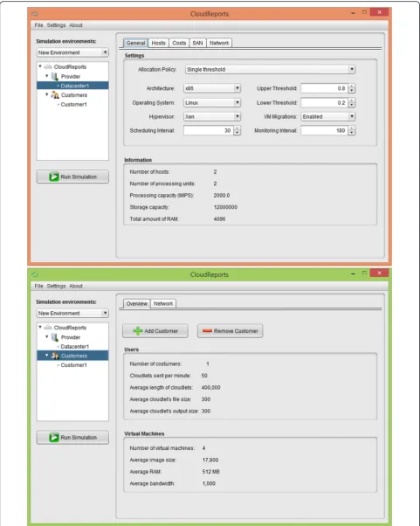Click the cloud icon beside CloudReports in the bottom window tree
The height and width of the screenshot is (526, 420).
point(48,327)
